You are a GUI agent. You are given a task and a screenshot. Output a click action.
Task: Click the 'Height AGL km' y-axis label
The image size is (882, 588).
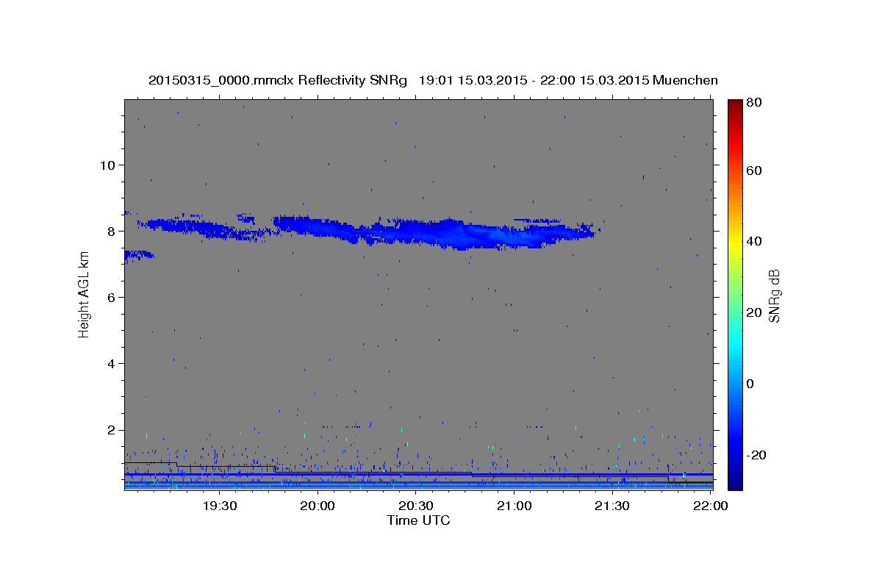click(84, 295)
